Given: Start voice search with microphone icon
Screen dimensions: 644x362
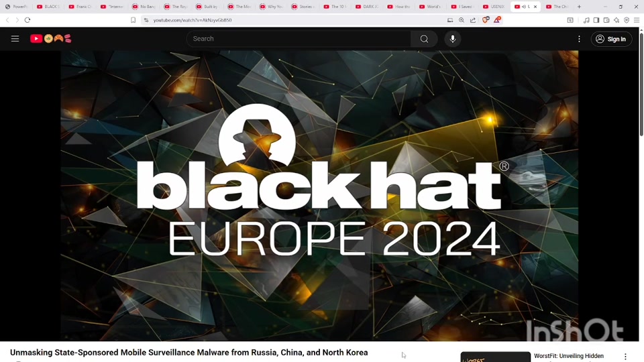Looking at the screenshot, I should point(453,39).
